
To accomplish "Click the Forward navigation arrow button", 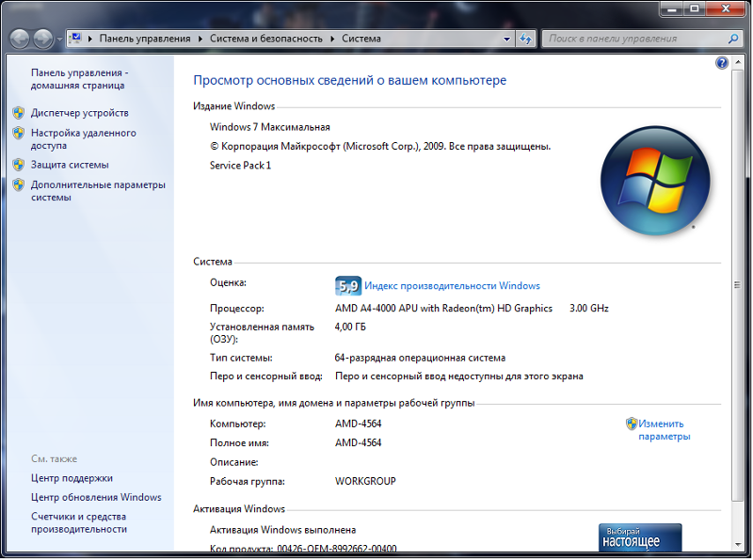I will coord(42,39).
